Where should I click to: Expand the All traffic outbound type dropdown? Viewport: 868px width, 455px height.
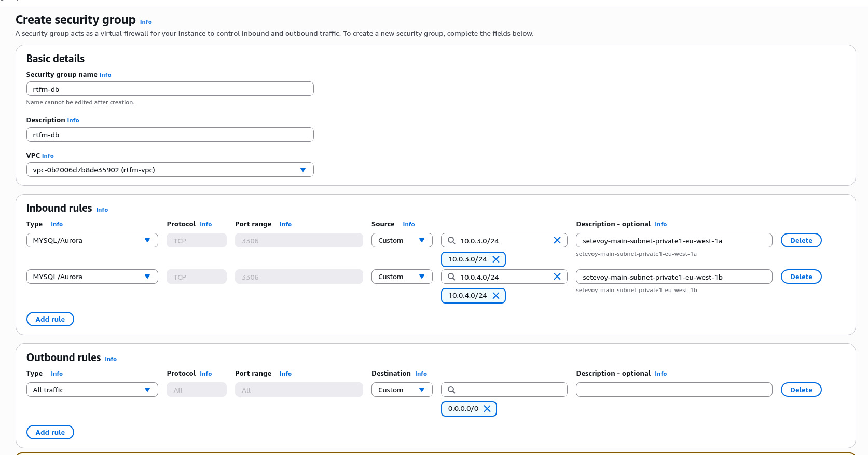point(92,390)
